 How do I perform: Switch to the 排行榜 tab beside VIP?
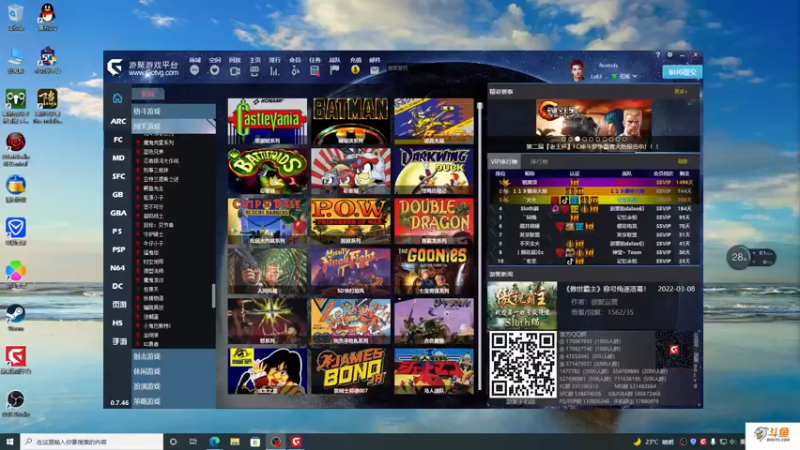pyautogui.click(x=539, y=162)
